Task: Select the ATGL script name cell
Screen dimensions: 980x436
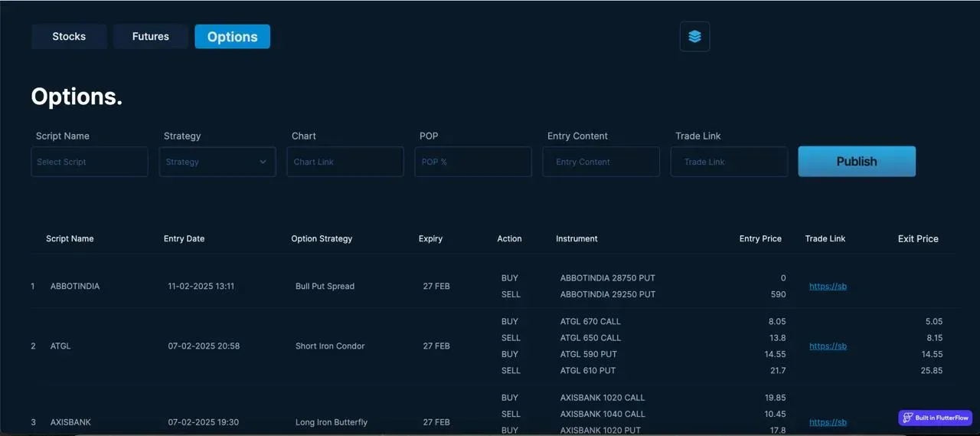Action: point(60,346)
